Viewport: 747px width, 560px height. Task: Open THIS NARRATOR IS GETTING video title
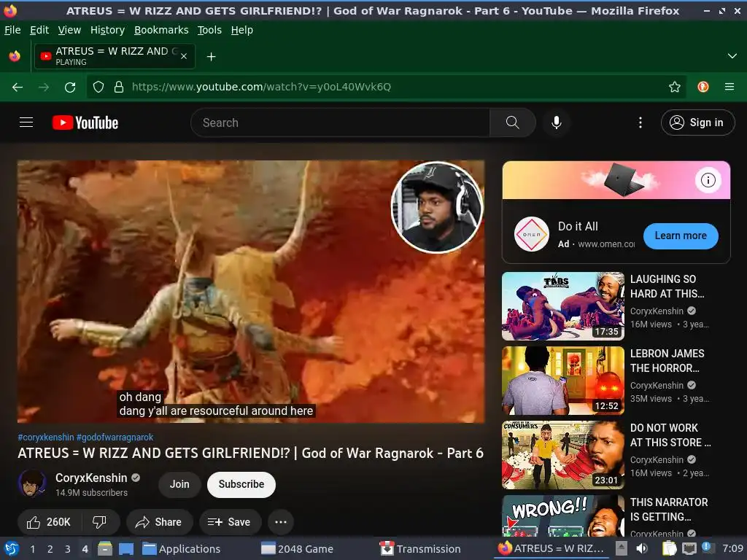tap(670, 510)
